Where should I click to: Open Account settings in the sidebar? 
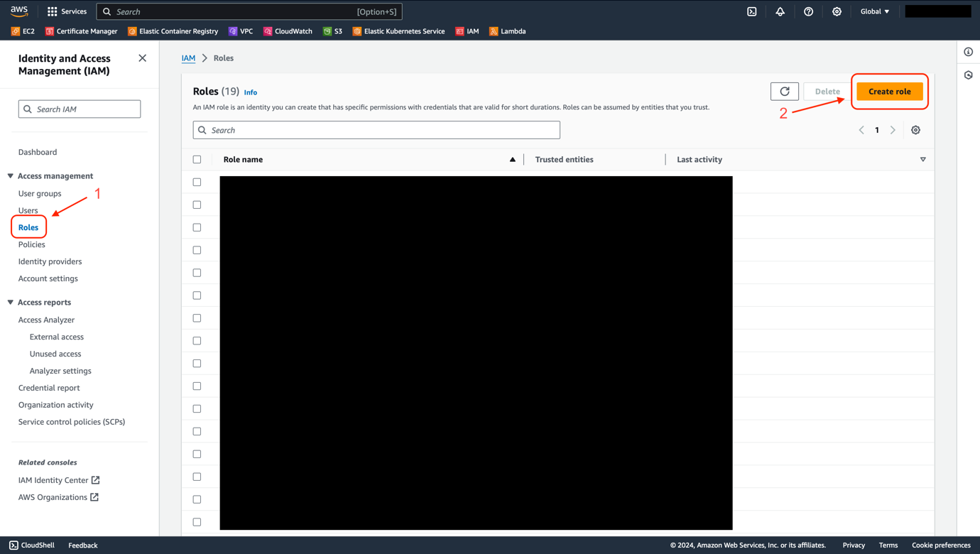pyautogui.click(x=48, y=278)
